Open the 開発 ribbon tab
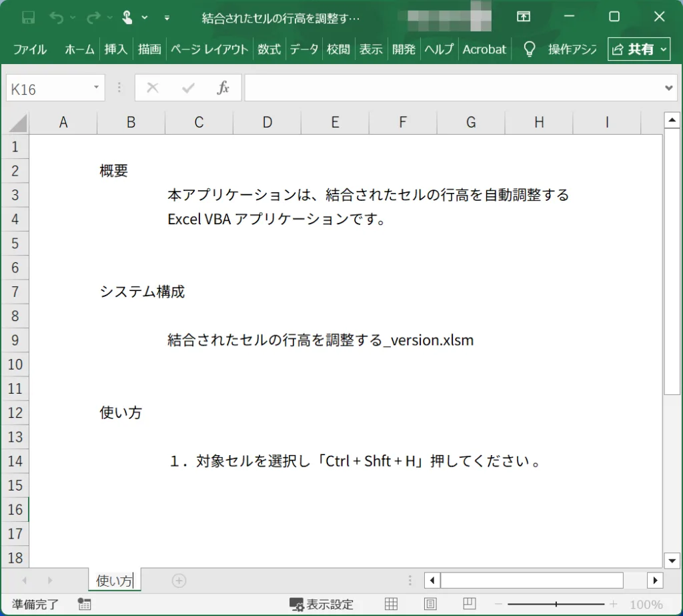 coord(404,49)
